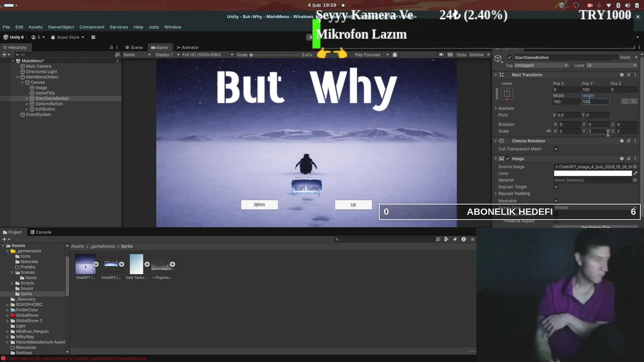Image resolution: width=644 pixels, height=362 pixels.
Task: Click the Assets breadcrumb in Project panel
Action: (x=77, y=246)
